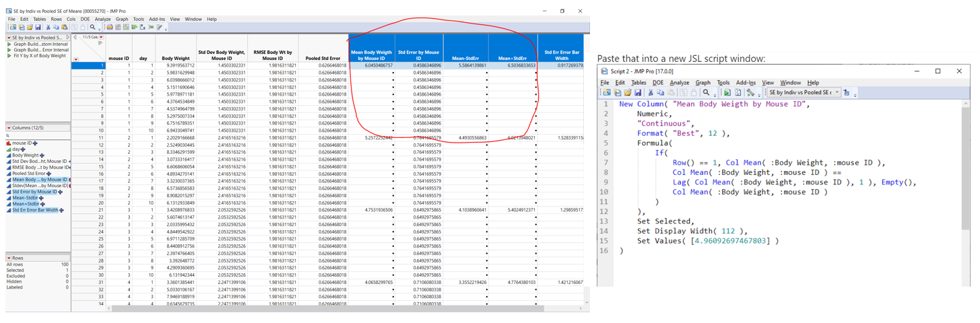Viewport: 980px width, 323px height.
Task: Click the horizontal scrollbar below the data table
Action: (x=323, y=309)
